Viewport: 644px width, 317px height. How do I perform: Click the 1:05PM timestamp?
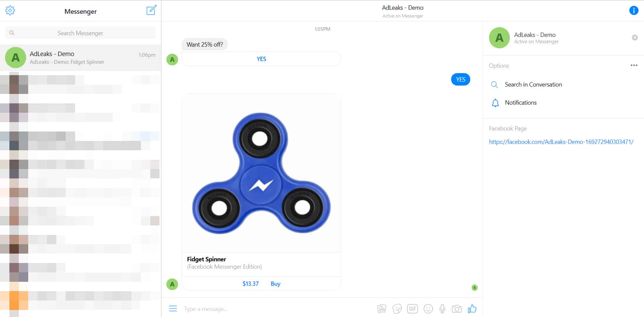click(x=322, y=29)
